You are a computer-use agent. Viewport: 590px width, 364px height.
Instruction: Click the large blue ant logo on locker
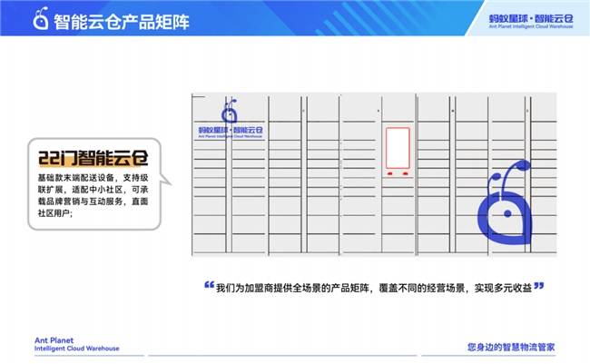(x=505, y=202)
